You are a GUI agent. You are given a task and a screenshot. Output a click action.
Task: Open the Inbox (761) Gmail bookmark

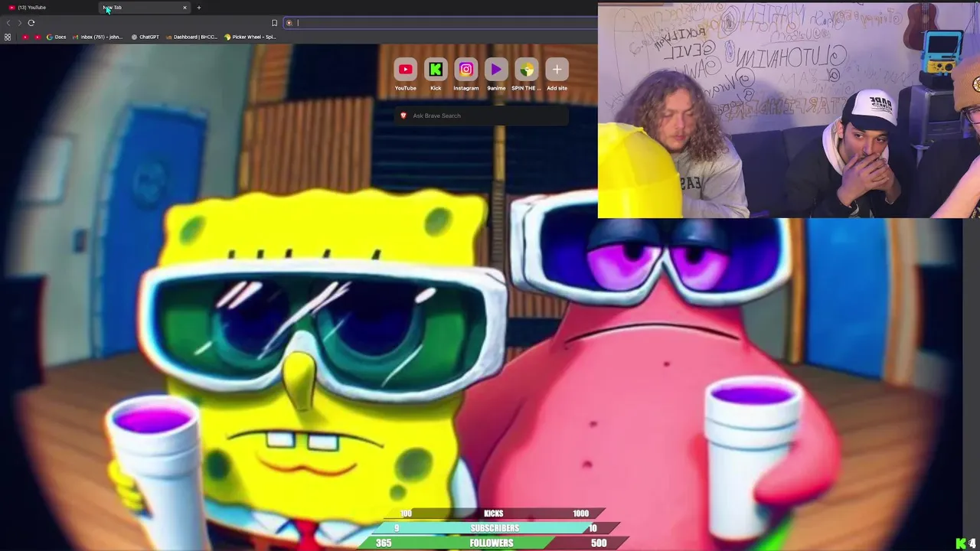point(97,37)
